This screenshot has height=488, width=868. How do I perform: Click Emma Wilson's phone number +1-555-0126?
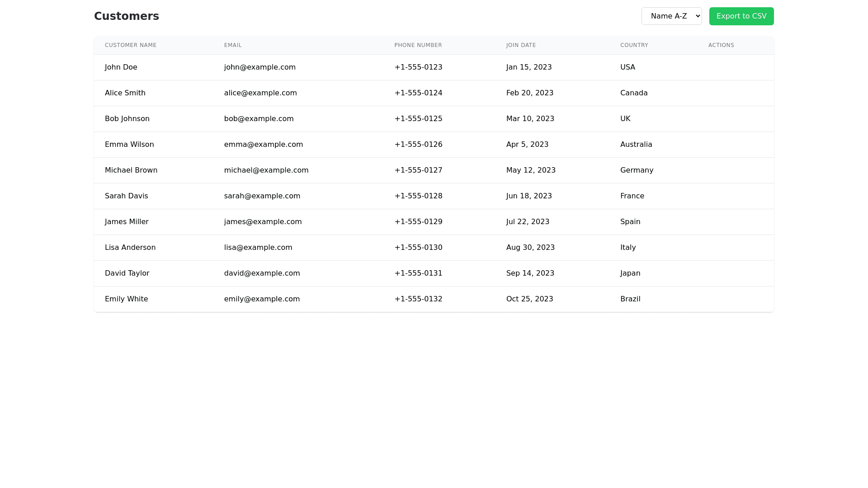coord(418,145)
